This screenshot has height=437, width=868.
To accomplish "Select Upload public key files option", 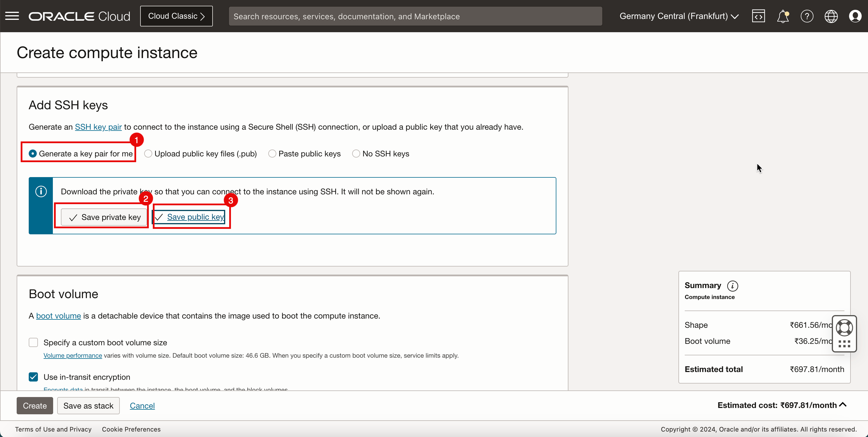I will [x=148, y=154].
